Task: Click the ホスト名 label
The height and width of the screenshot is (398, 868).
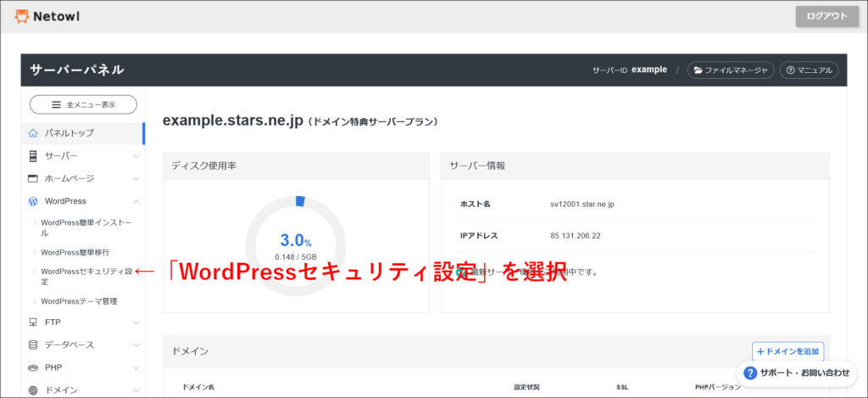Action: click(x=475, y=204)
